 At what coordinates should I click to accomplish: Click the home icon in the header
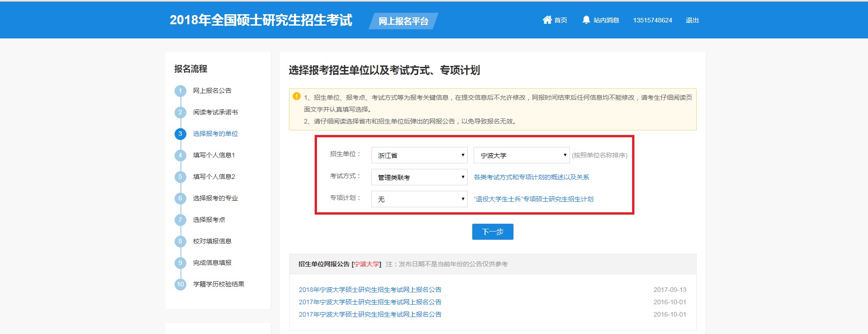pos(547,20)
